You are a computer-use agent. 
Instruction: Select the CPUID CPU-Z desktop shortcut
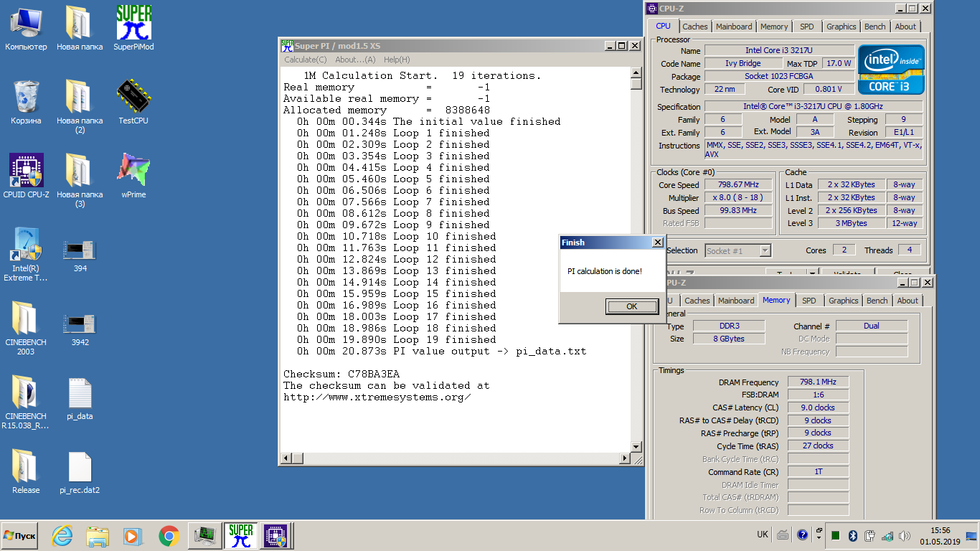pyautogui.click(x=26, y=176)
